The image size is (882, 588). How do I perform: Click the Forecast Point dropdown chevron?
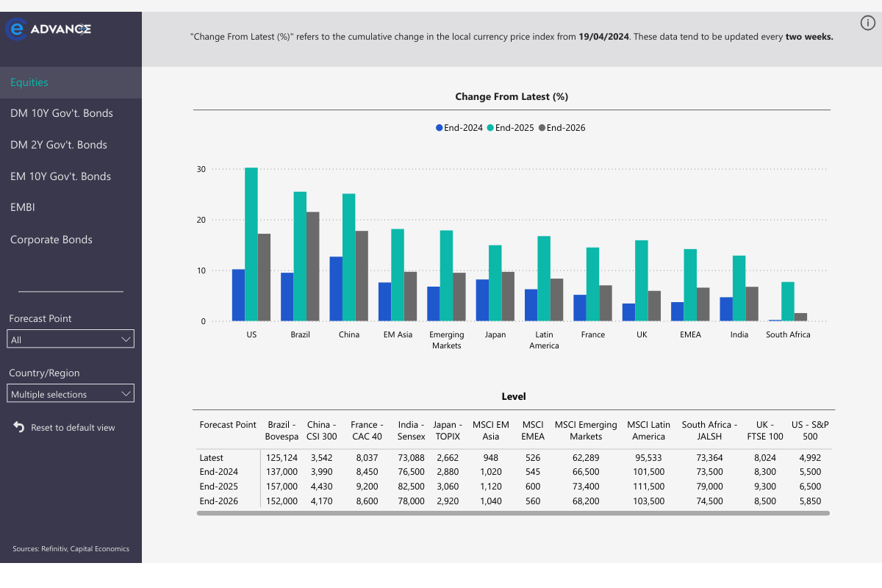coord(126,339)
